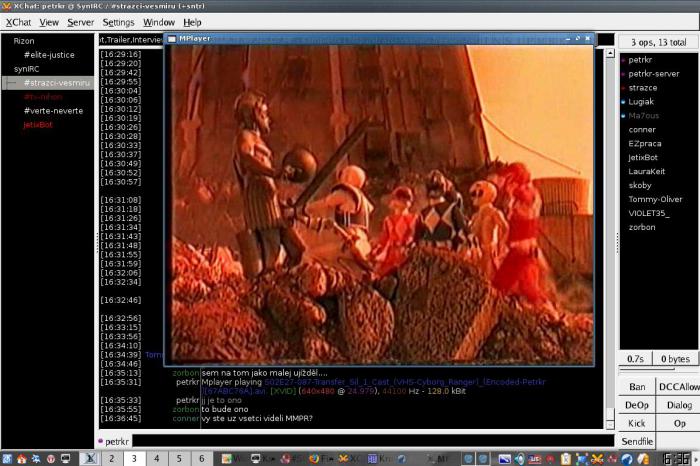Open the clipboard tray icon
This screenshot has width=700, height=466.
click(x=566, y=458)
